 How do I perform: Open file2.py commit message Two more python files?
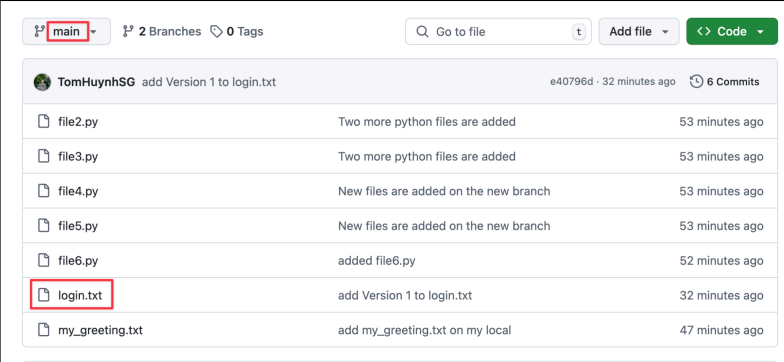point(427,122)
